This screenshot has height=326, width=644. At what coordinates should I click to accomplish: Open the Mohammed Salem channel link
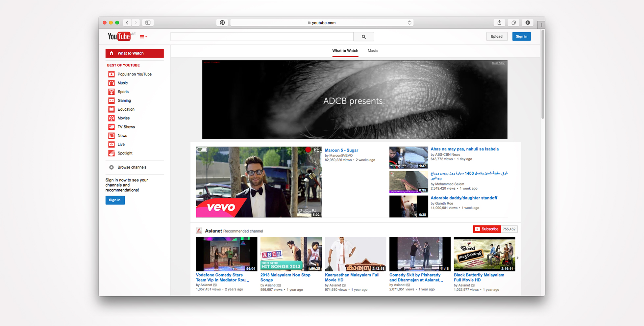(x=450, y=184)
